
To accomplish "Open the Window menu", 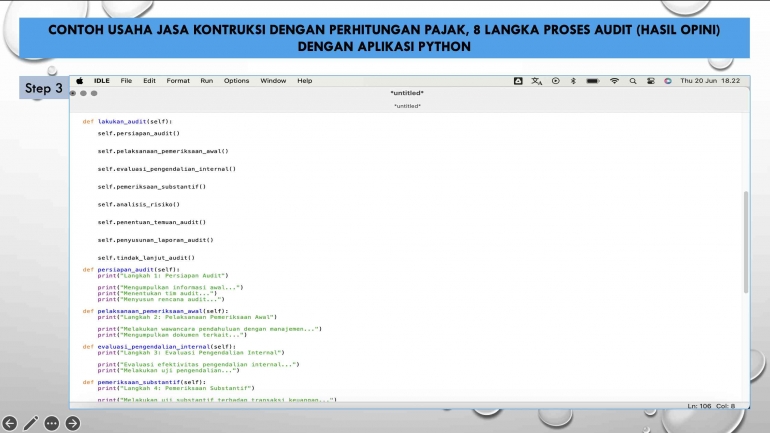I will click(273, 81).
